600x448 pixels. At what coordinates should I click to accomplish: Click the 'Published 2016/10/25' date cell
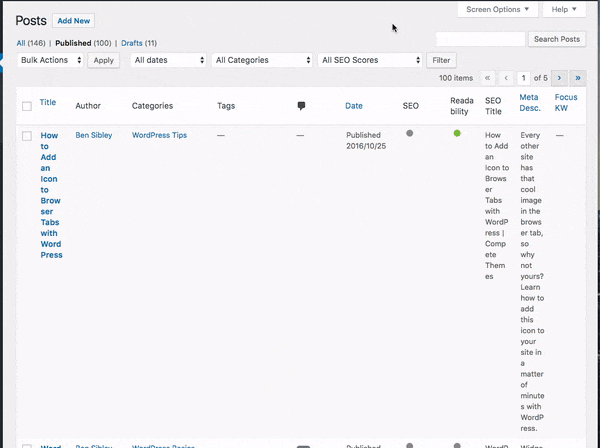click(366, 140)
